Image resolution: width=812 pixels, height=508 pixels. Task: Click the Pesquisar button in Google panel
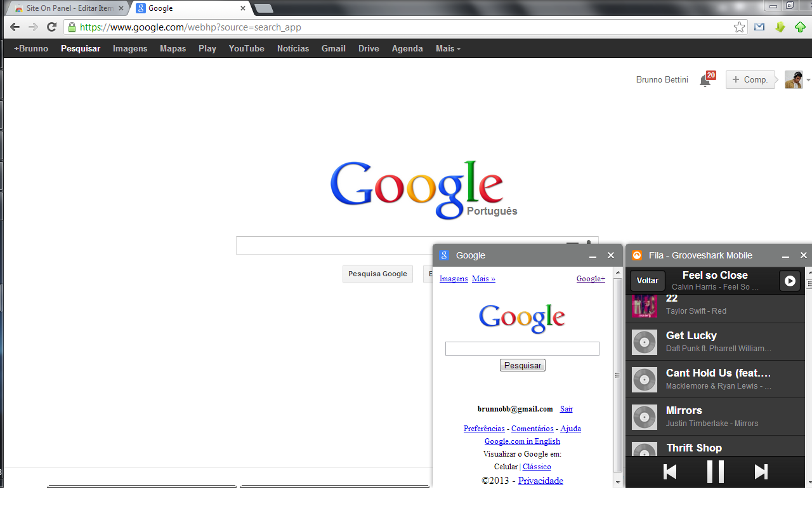click(x=523, y=365)
